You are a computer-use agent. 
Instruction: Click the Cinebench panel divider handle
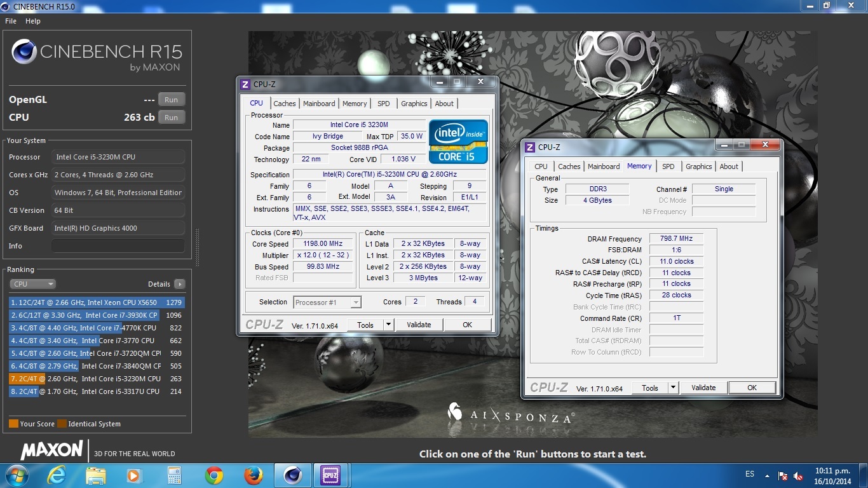196,248
